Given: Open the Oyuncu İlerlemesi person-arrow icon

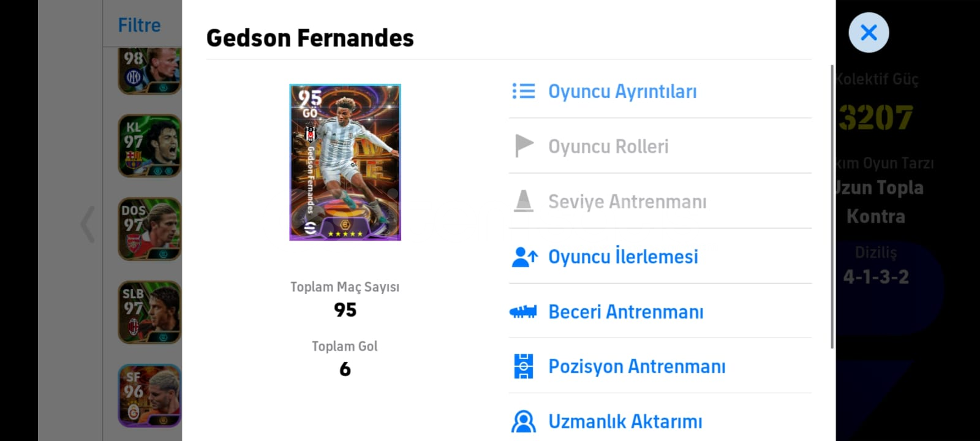Looking at the screenshot, I should [524, 257].
